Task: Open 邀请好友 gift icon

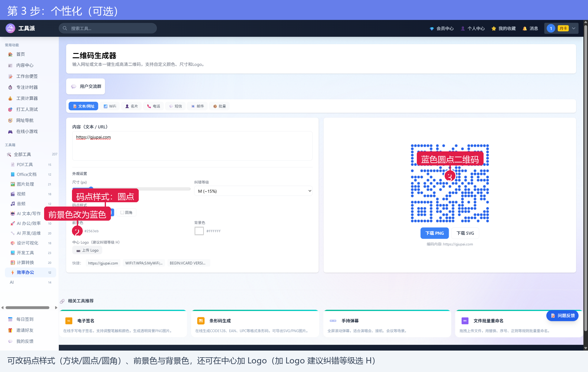Action: 10,330
